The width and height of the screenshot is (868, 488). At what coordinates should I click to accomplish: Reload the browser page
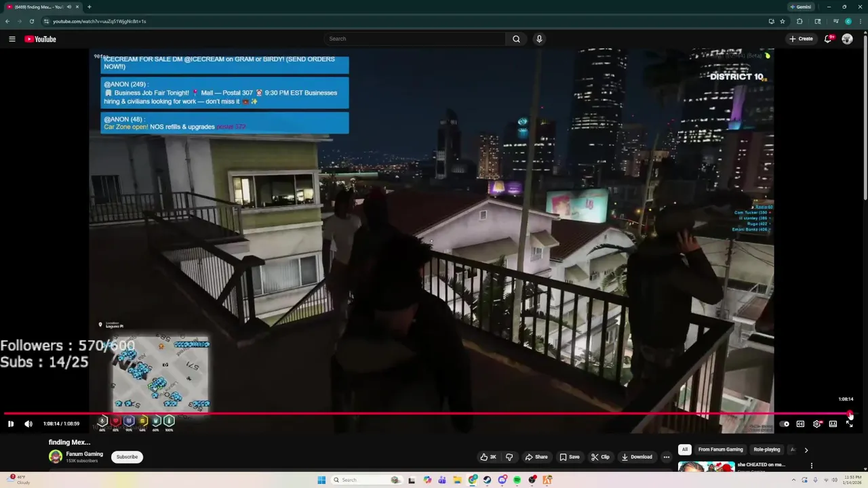click(x=31, y=21)
